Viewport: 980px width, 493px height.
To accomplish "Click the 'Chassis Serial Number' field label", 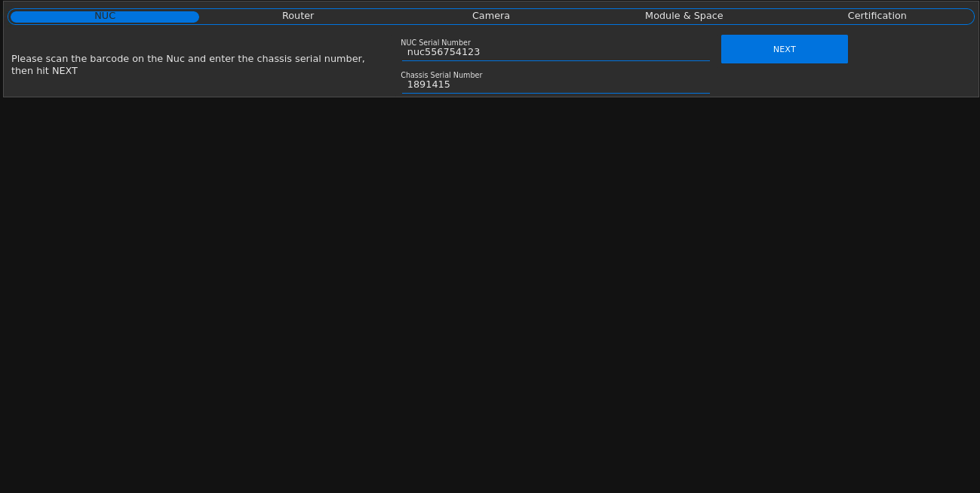I will 441,75.
